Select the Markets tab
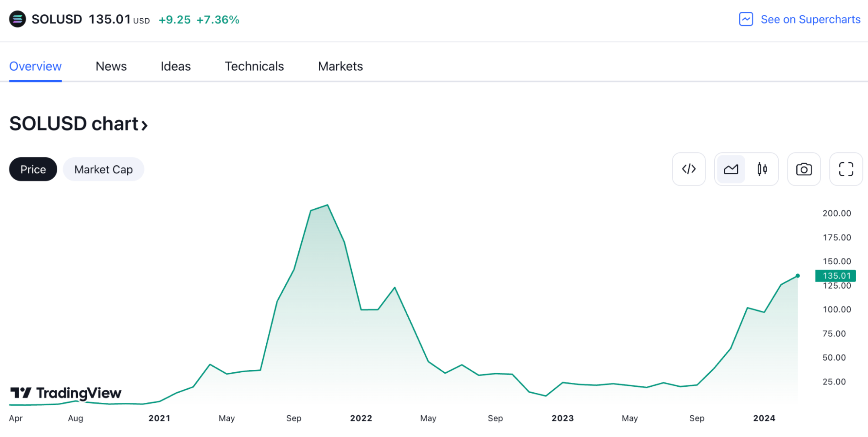Screen dimensions: 868x437 [x=340, y=66]
